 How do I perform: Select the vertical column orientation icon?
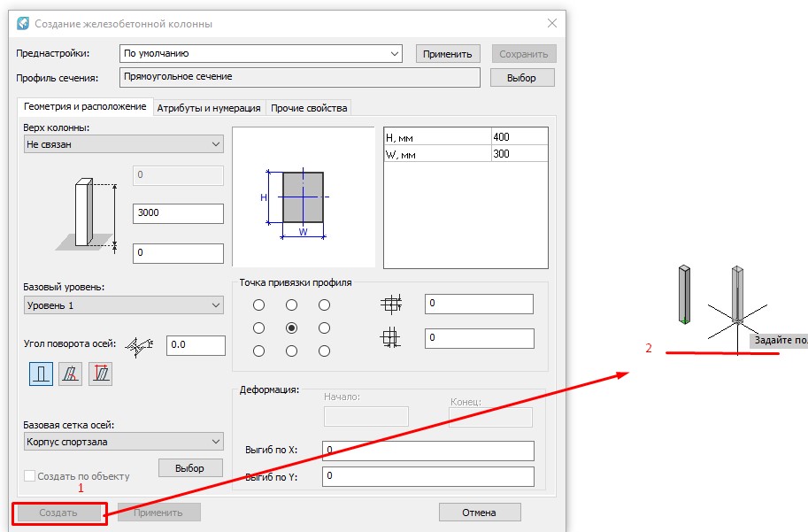click(x=41, y=374)
